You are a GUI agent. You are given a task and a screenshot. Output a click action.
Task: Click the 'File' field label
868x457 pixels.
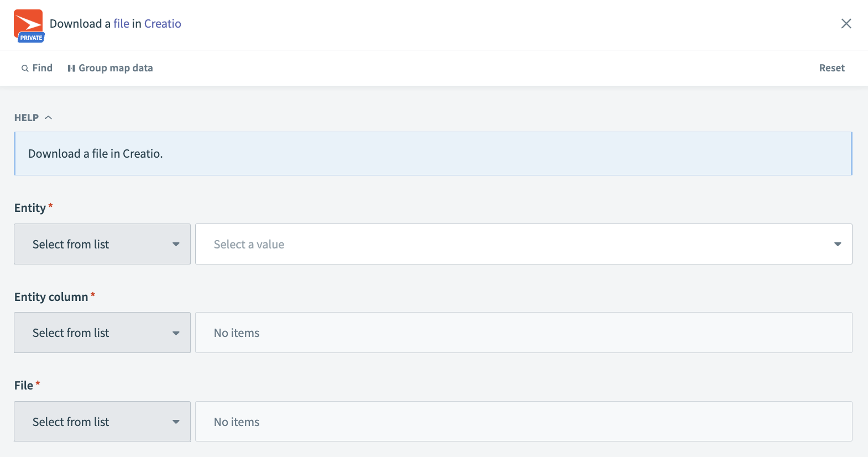[24, 386]
